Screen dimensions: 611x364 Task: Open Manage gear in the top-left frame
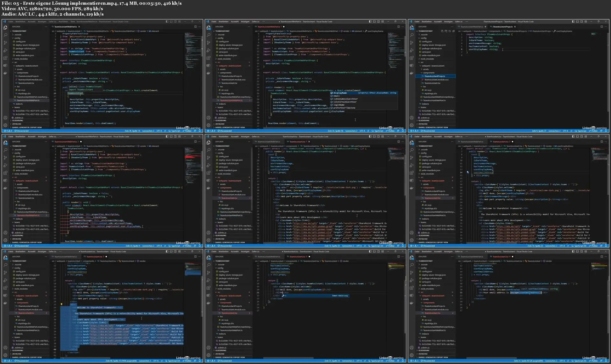(5, 125)
